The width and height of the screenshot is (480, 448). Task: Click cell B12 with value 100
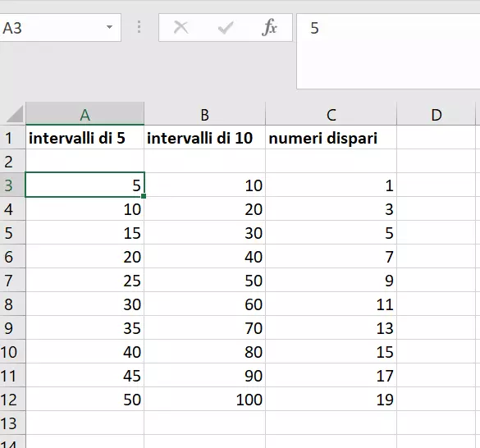[x=204, y=399]
